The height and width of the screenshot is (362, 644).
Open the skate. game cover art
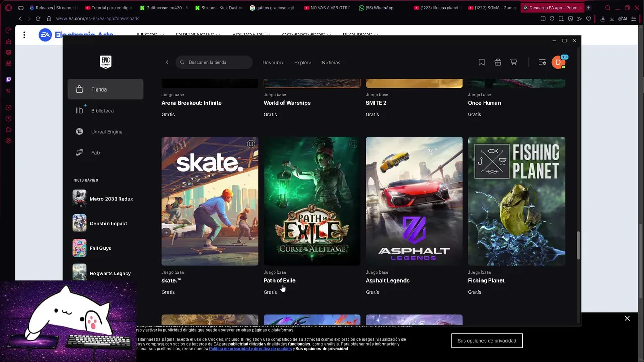click(209, 201)
